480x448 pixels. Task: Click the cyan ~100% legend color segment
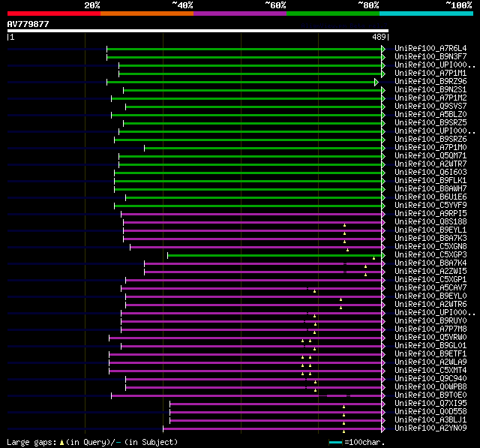[x=426, y=14]
